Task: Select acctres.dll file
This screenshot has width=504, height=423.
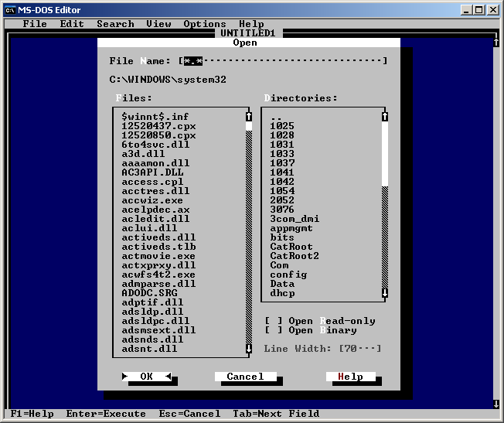Action: pyautogui.click(x=155, y=191)
